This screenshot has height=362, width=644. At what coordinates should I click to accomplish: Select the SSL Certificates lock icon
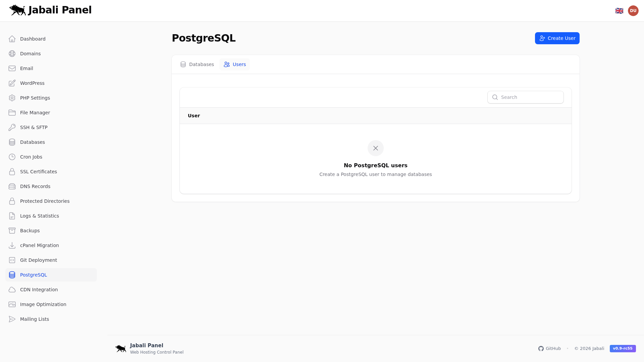tap(12, 172)
